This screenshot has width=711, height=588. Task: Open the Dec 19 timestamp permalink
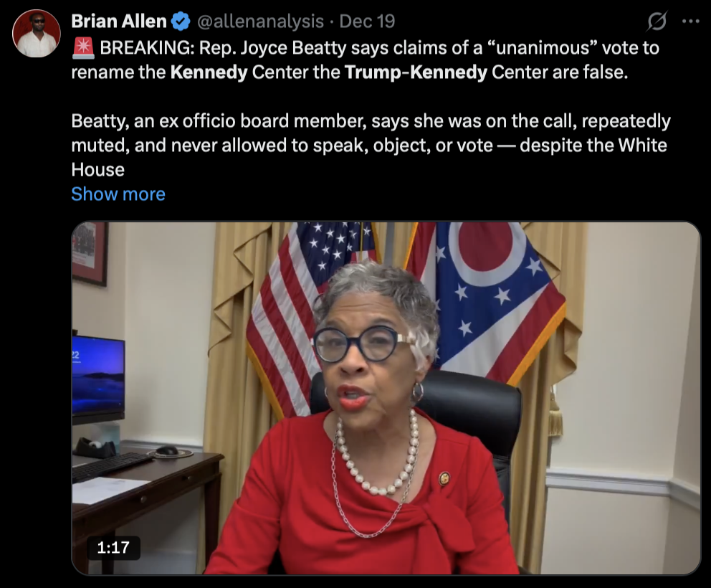(x=367, y=22)
